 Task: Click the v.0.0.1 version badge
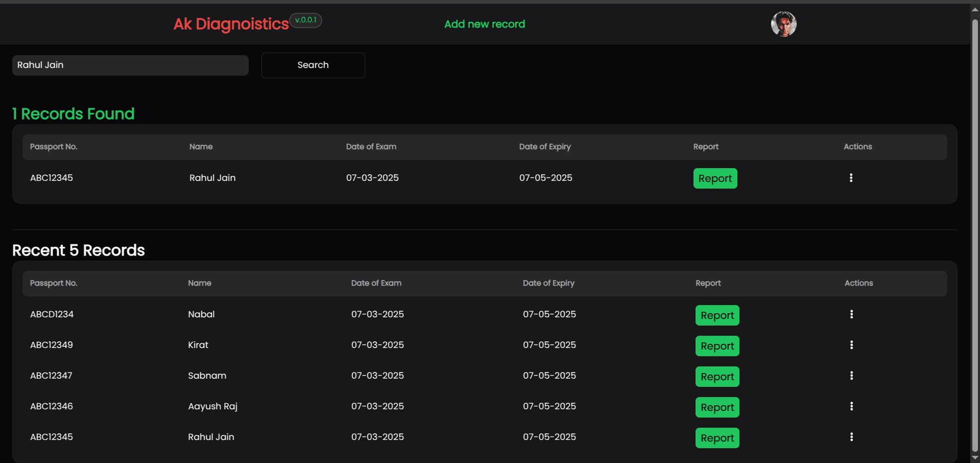point(305,20)
